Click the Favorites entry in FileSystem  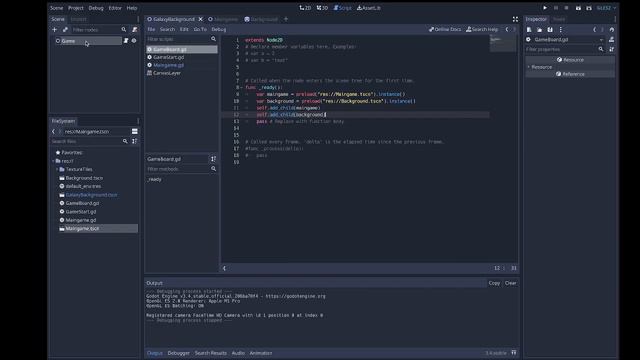coord(72,152)
